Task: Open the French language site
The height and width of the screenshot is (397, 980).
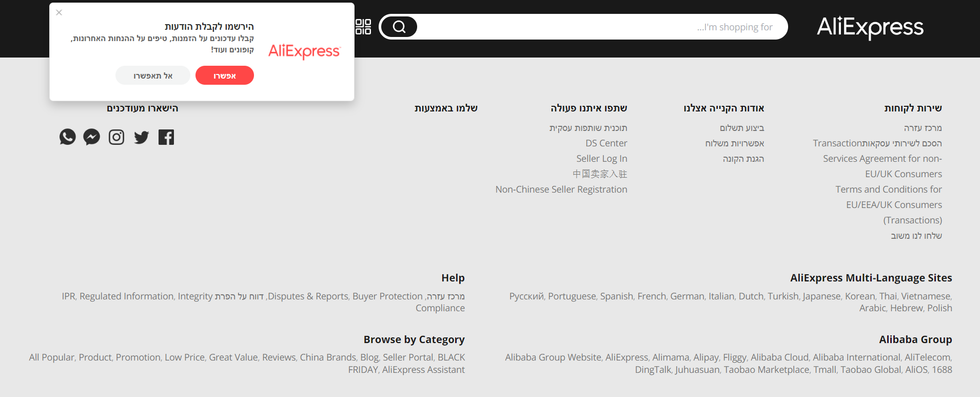Action: [x=652, y=296]
